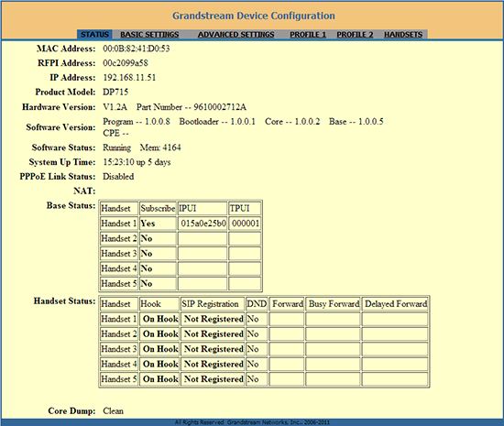Click Core version 1.0.0.2 text
This screenshot has height=426, width=504.
[292, 122]
